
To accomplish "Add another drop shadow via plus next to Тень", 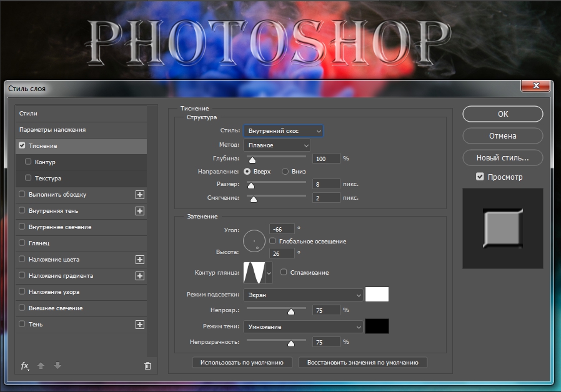I will (x=140, y=325).
